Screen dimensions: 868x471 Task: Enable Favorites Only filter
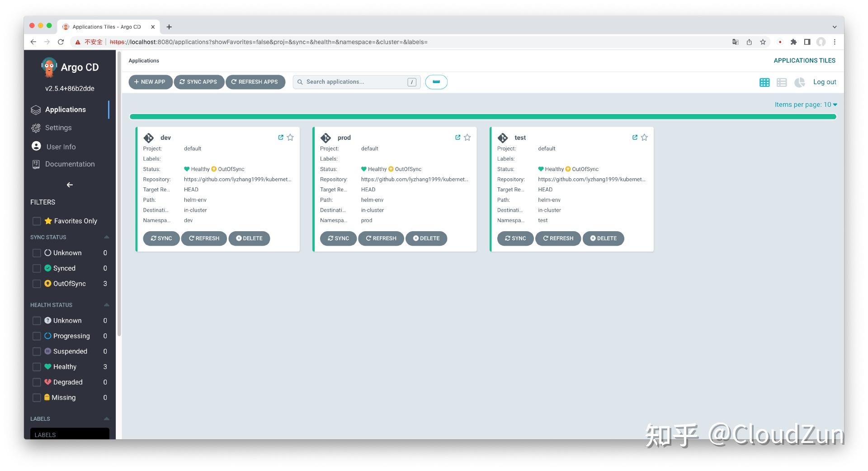pyautogui.click(x=37, y=221)
